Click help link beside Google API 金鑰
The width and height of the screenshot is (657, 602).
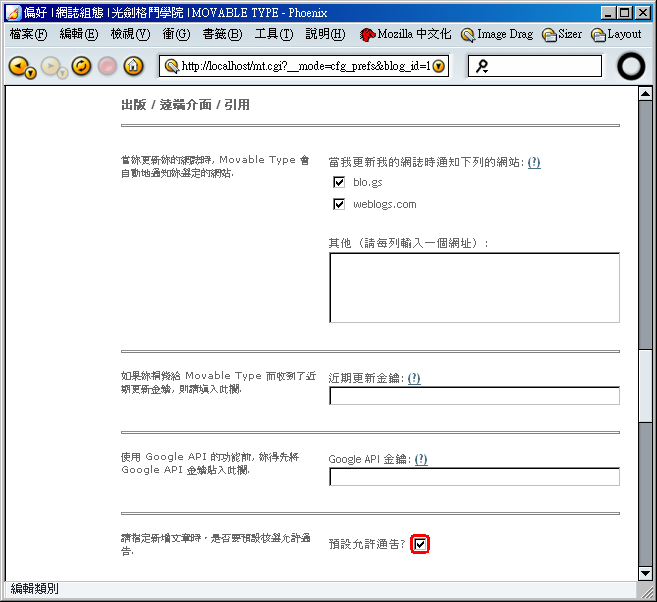pyautogui.click(x=421, y=459)
